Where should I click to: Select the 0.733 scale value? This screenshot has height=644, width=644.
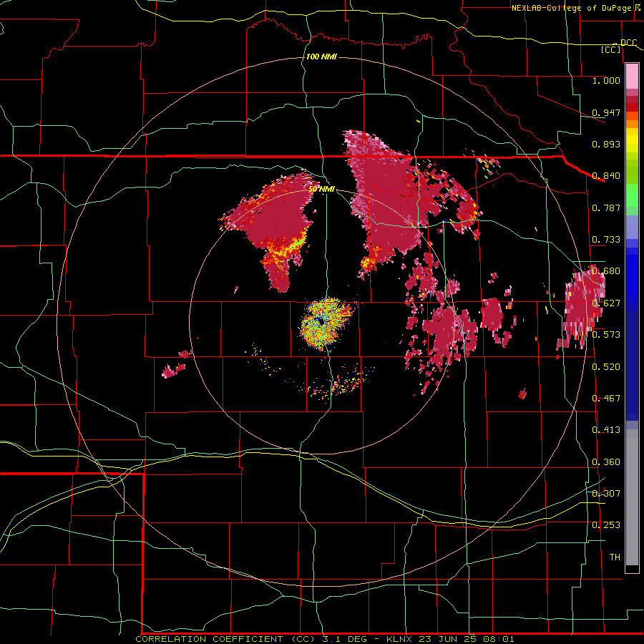[x=606, y=240]
